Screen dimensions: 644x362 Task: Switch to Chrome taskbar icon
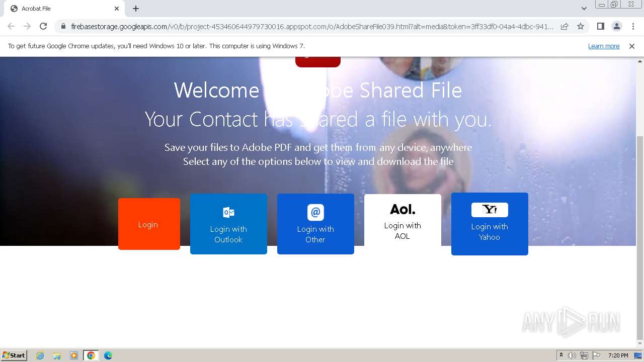tap(91, 355)
